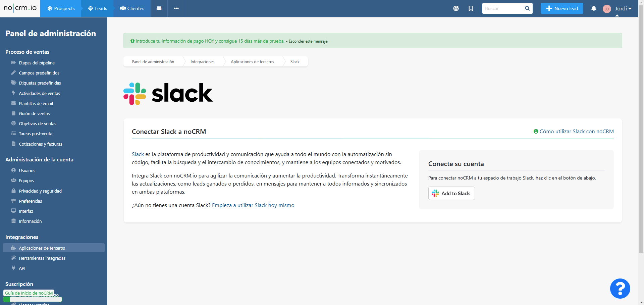Click the Interfaz monitor icon
Viewport: 644px width, 305px height.
13,211
